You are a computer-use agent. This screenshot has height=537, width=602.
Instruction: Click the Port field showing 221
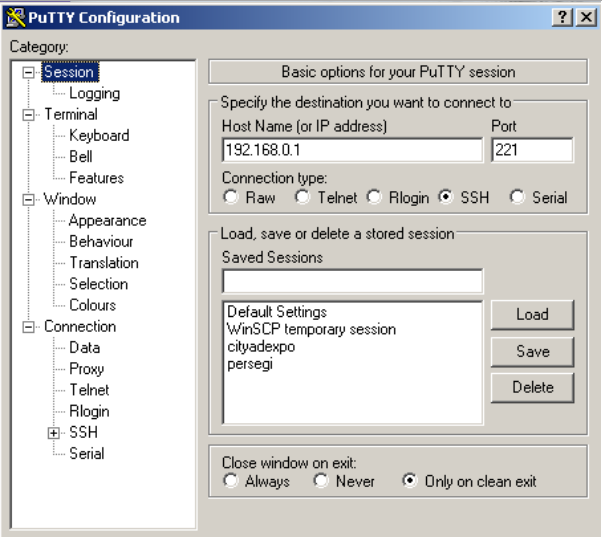click(x=532, y=150)
